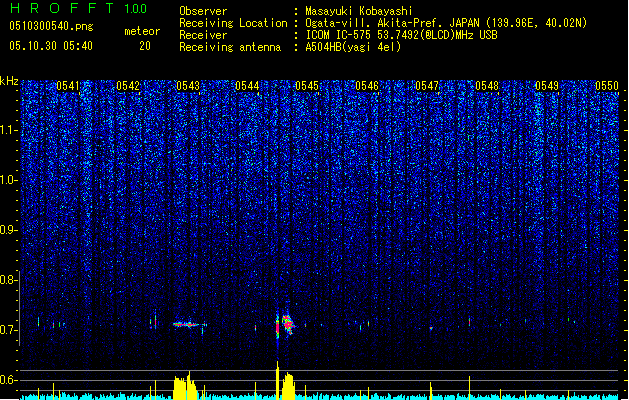Click the 0541 time marker

(x=68, y=86)
